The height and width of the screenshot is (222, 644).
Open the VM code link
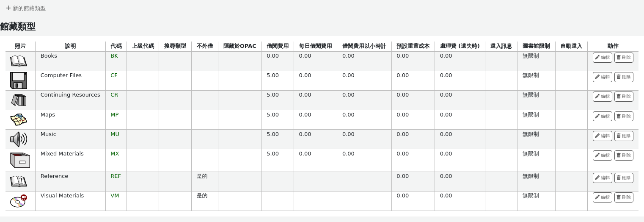(115, 196)
